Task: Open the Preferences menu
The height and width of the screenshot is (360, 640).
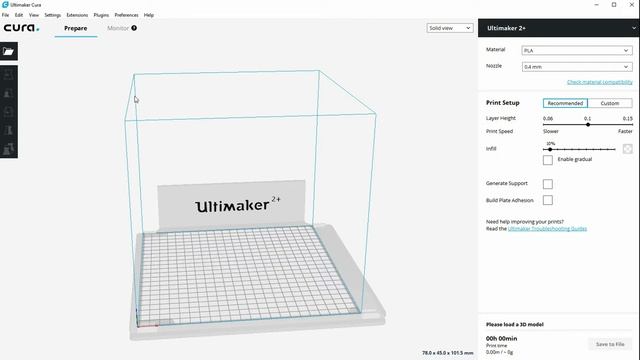Action: pos(126,15)
